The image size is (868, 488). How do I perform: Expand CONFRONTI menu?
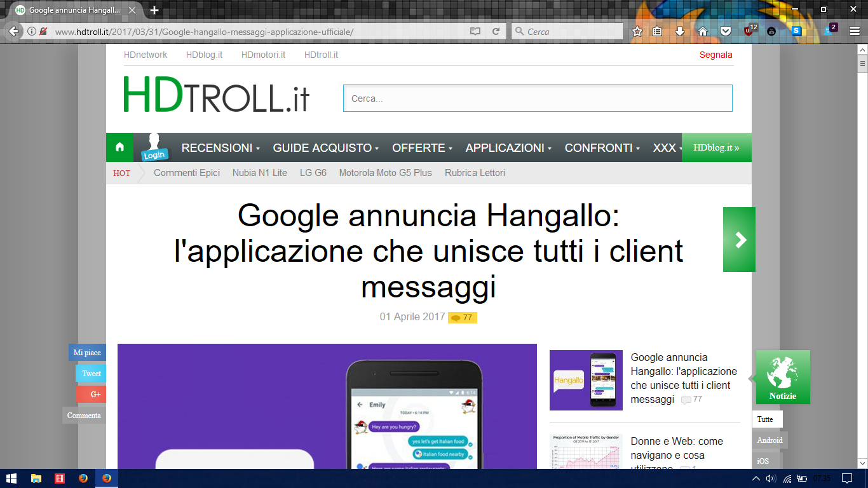[x=602, y=148]
